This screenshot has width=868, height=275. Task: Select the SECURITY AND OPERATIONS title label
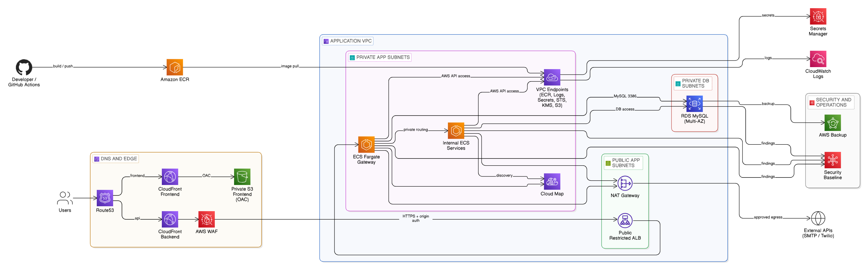tap(833, 102)
